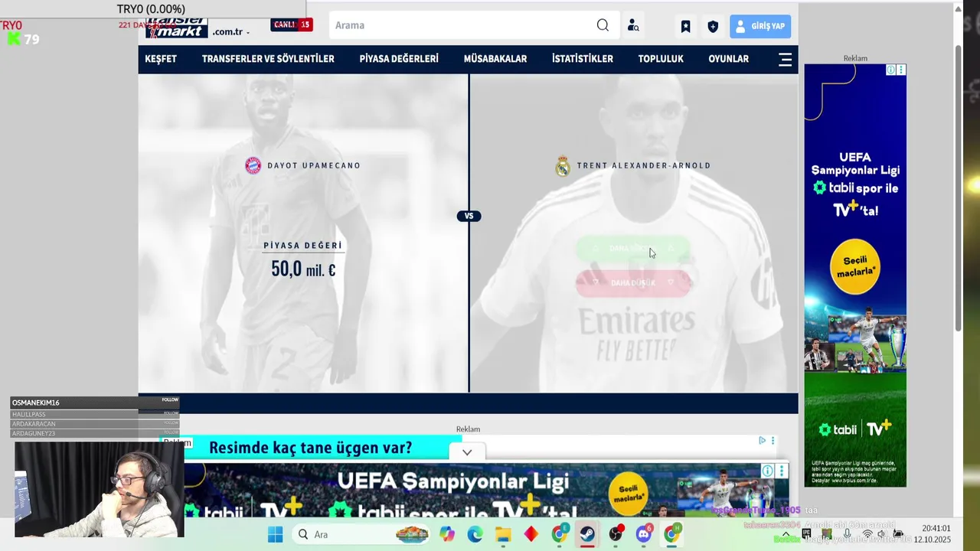Click the shield icon in header
The image size is (980, 551).
pyautogui.click(x=713, y=26)
